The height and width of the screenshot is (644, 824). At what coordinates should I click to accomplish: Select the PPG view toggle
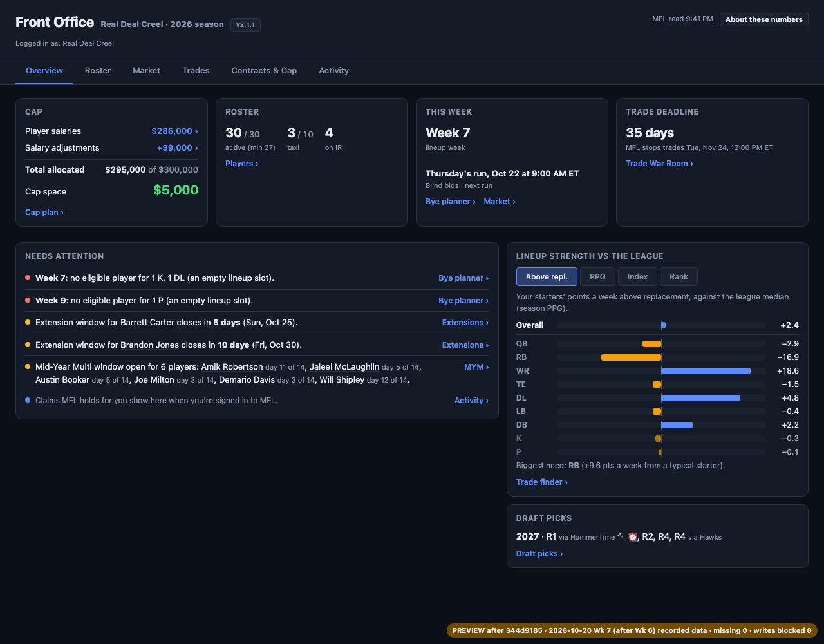(597, 277)
